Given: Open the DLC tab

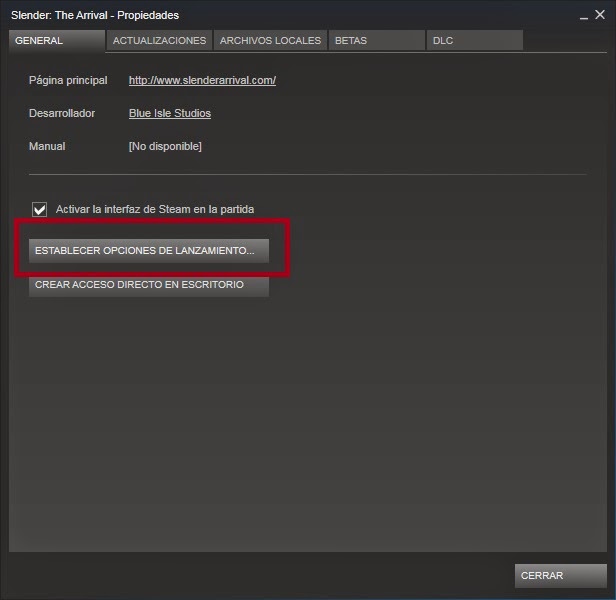Looking at the screenshot, I should 475,40.
